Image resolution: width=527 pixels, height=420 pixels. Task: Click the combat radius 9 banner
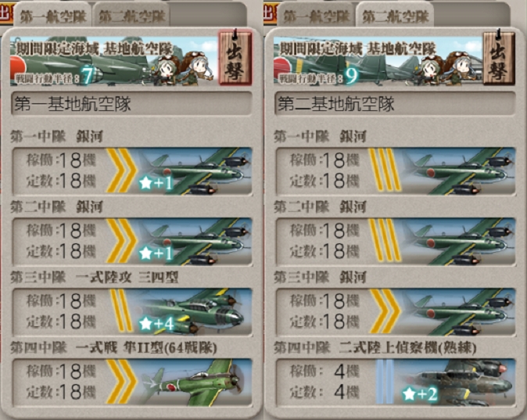(x=378, y=60)
